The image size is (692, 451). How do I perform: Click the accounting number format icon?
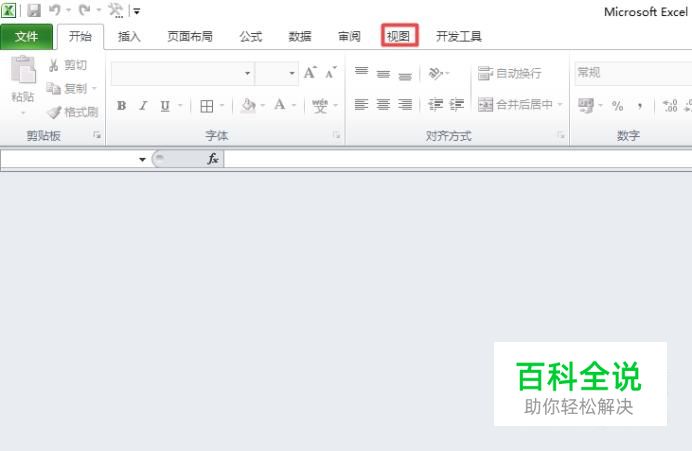586,105
